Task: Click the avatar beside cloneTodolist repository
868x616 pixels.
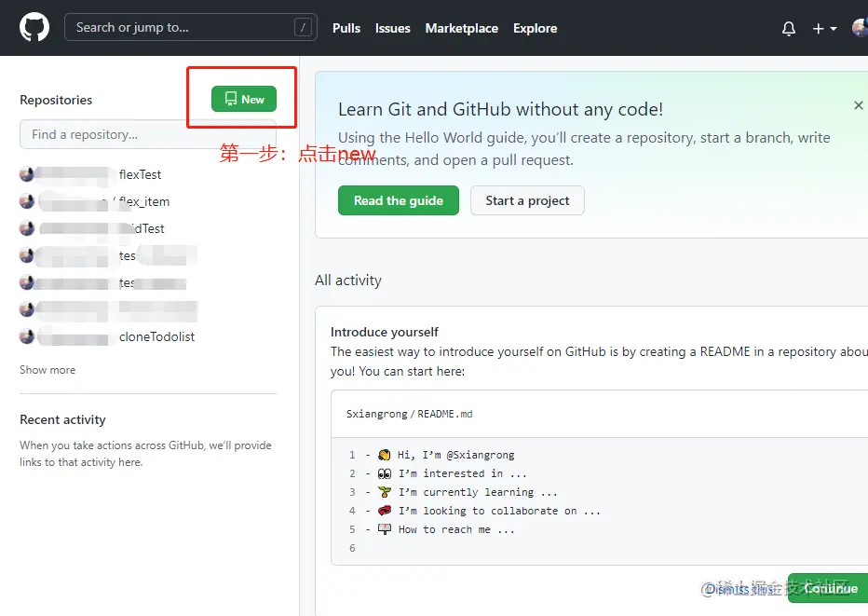Action: (27, 336)
